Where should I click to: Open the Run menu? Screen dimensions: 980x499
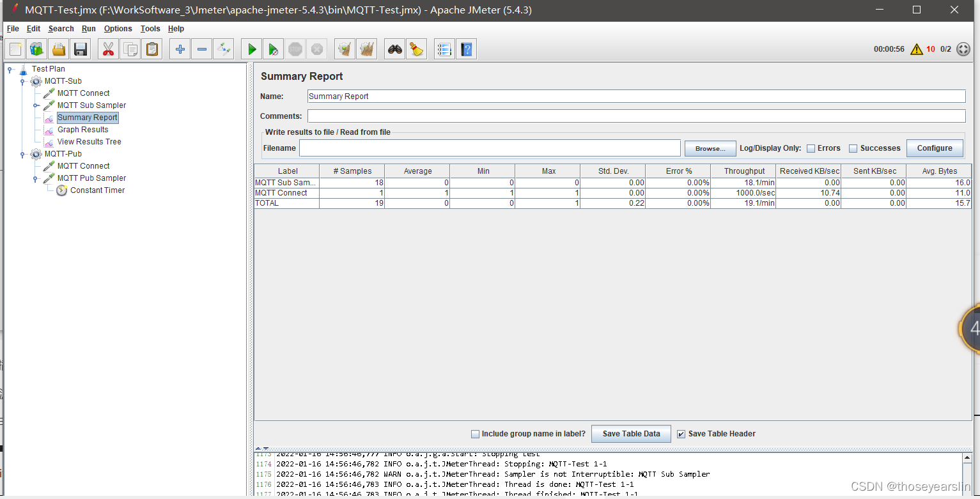click(89, 29)
